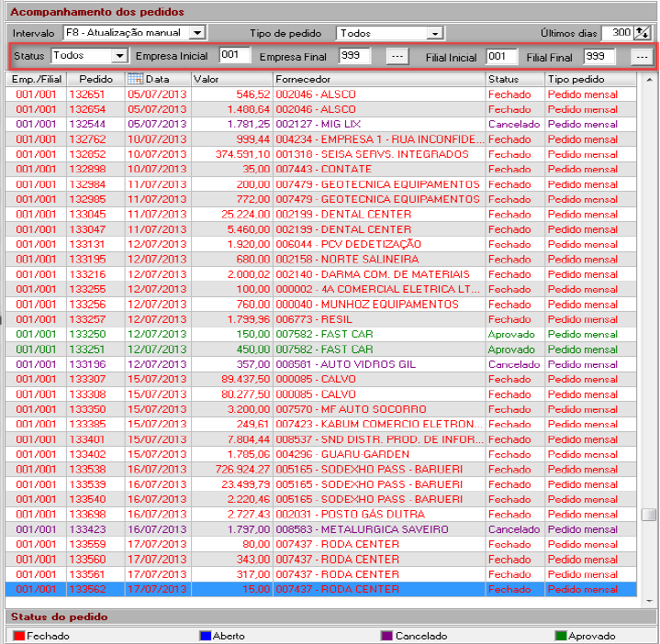Select cancelled order 132544 MIG LIX

coord(320,124)
